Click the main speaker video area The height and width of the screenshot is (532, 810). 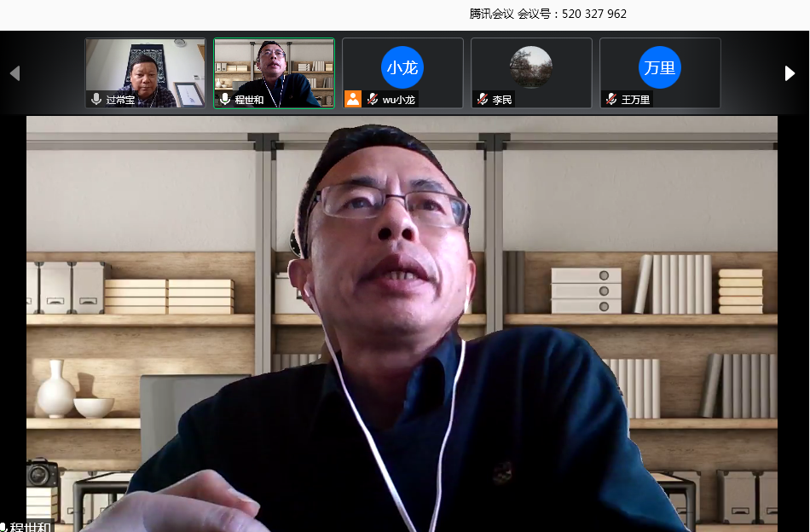[402, 324]
